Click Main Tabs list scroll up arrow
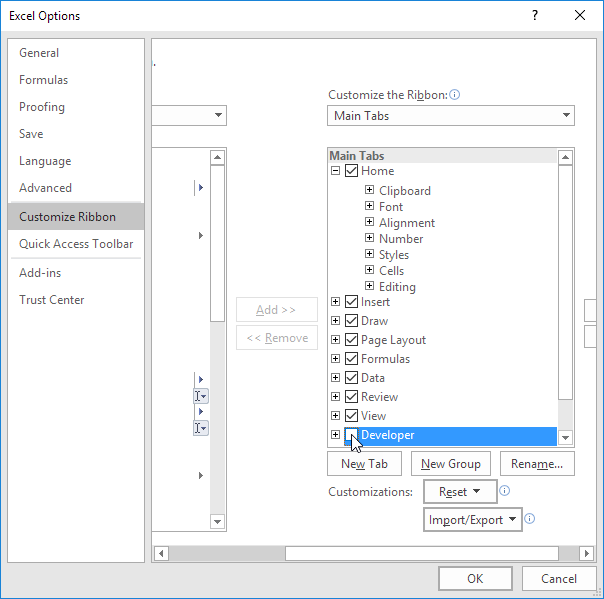Image resolution: width=604 pixels, height=599 pixels. pyautogui.click(x=565, y=157)
